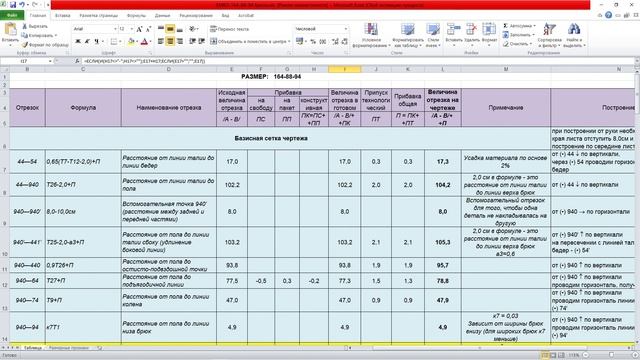Click Insert cells (Вставить) icon in Cells group

pyautogui.click(x=453, y=29)
